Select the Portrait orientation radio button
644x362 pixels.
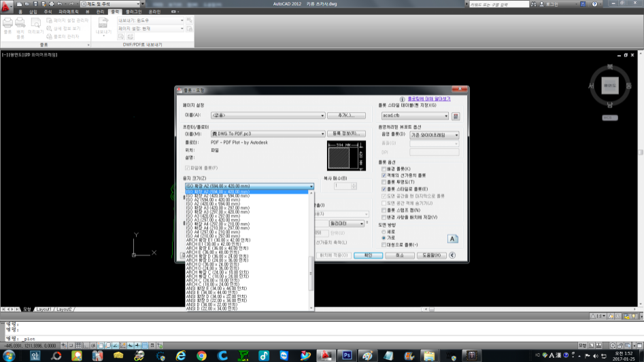384,232
